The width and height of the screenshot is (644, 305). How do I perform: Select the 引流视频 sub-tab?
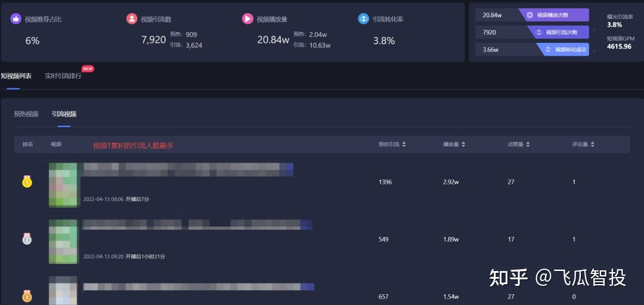[64, 114]
